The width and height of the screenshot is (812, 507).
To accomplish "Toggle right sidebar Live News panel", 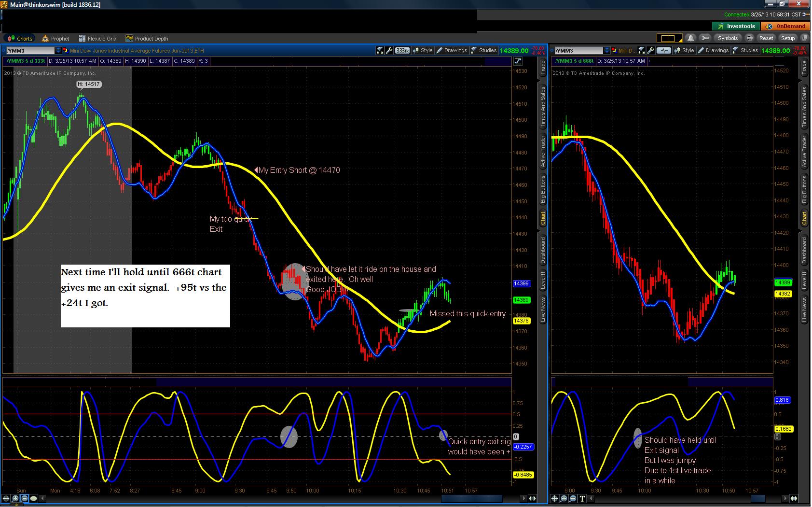I will 804,310.
